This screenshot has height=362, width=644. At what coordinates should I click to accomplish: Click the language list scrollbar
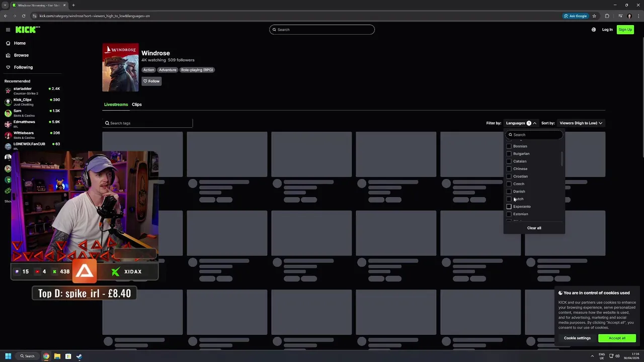(x=561, y=158)
